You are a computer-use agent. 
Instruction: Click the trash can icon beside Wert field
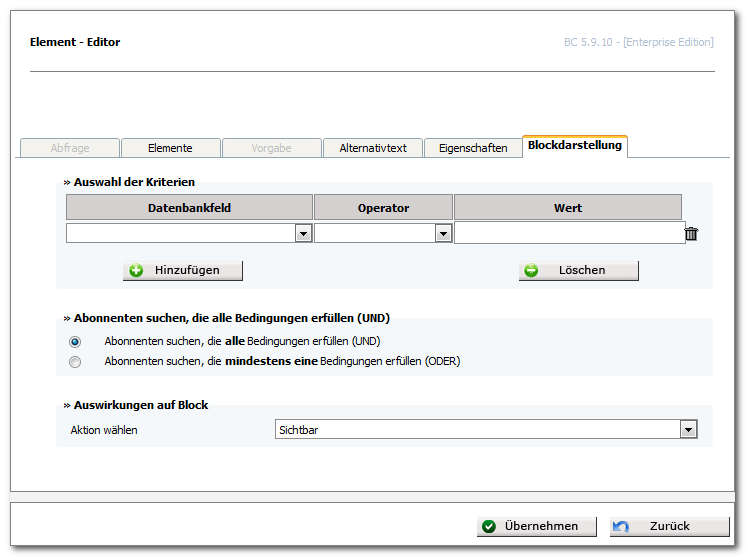pos(691,234)
